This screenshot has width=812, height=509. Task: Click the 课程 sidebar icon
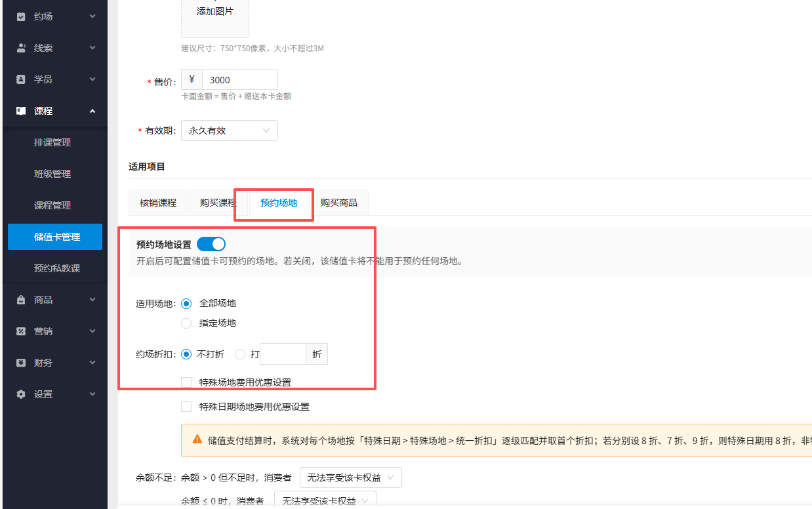point(20,110)
